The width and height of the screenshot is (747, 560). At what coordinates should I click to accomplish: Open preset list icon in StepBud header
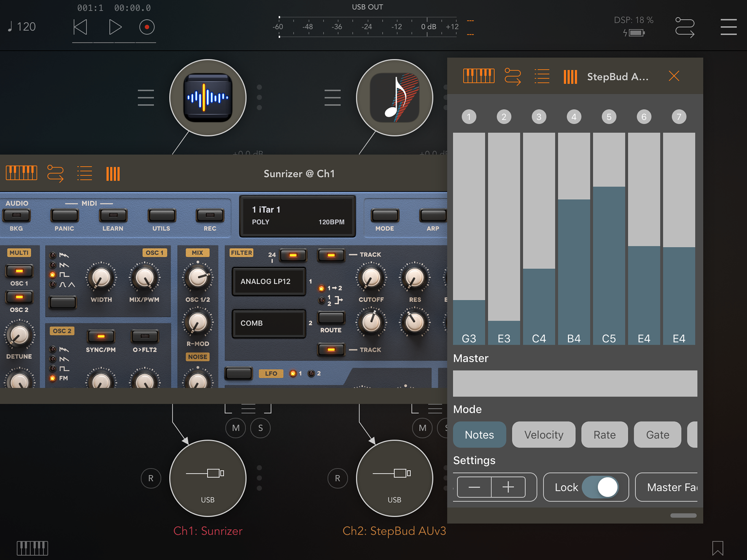coord(542,76)
